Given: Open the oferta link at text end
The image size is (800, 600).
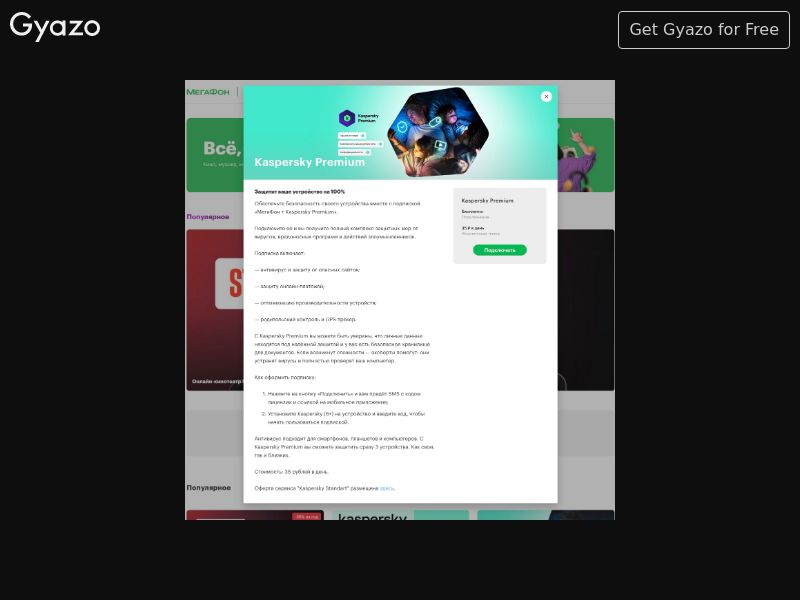Looking at the screenshot, I should (387, 488).
